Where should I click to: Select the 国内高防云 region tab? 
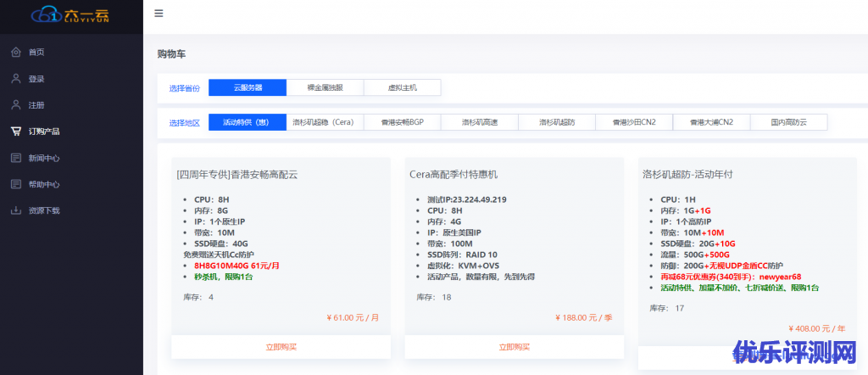click(788, 122)
